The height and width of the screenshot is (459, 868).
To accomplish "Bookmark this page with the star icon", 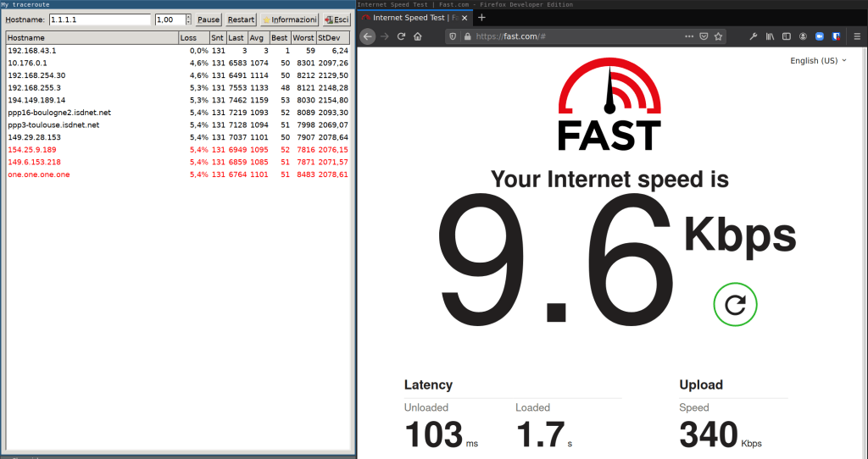I will [719, 36].
